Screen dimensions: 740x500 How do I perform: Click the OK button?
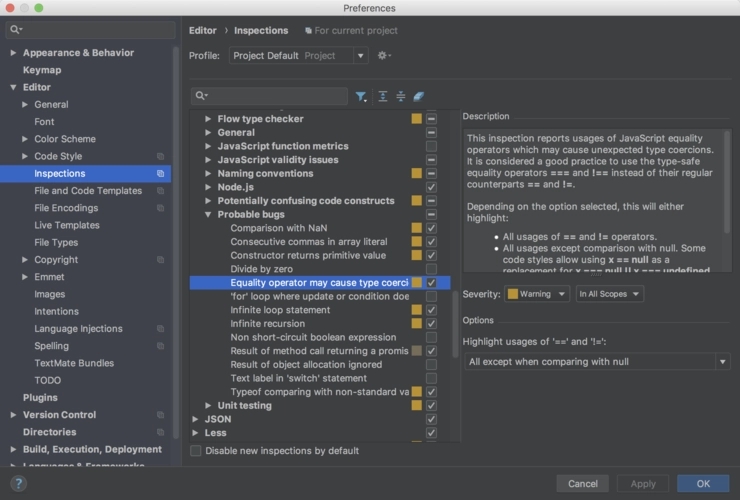click(702, 483)
